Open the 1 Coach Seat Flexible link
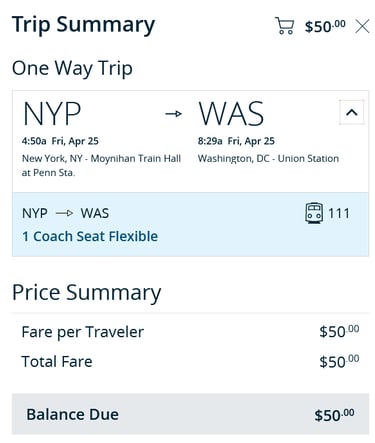Viewport: 375px width, 443px height. click(x=90, y=236)
